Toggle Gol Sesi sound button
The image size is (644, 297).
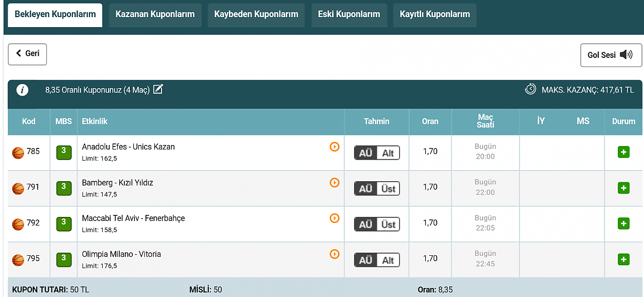point(611,55)
